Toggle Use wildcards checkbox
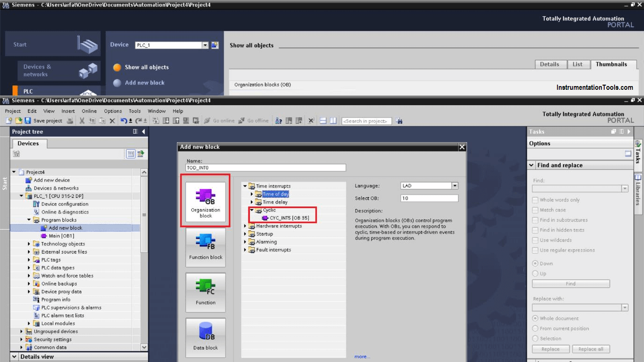Screen dimensions: 644x362 click(535, 240)
